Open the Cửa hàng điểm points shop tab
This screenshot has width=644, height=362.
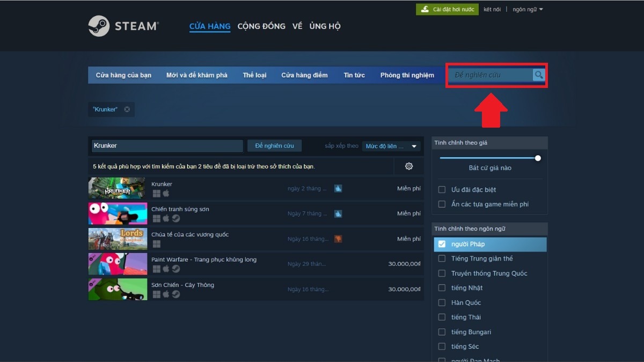point(304,75)
